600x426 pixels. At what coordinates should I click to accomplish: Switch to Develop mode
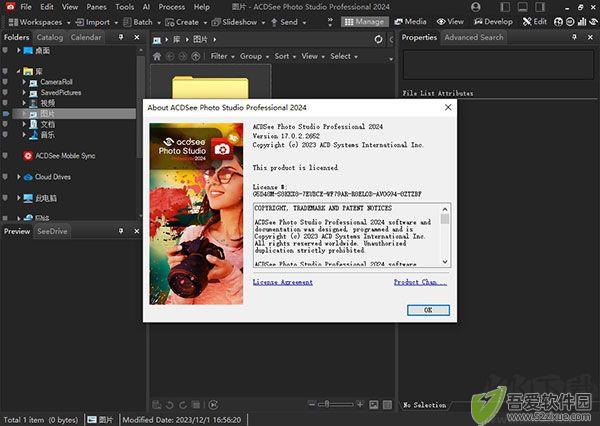coord(493,22)
